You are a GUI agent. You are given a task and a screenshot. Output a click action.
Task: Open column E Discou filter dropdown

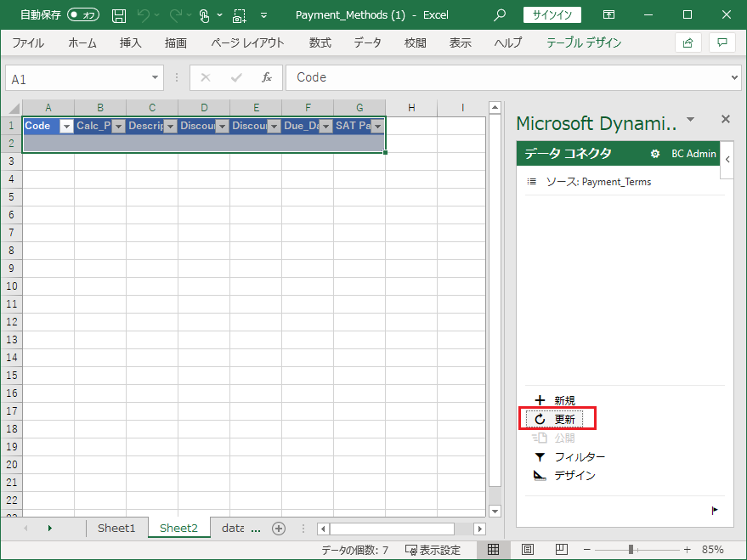pos(274,126)
